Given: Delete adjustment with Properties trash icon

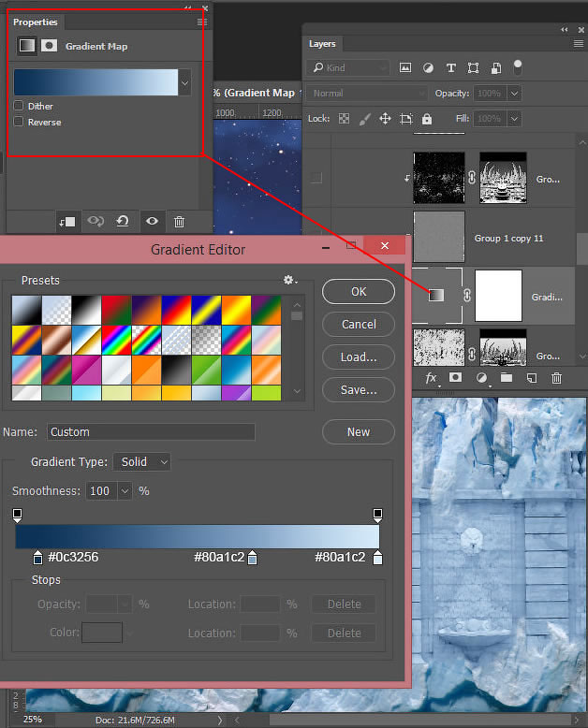Looking at the screenshot, I should point(179,222).
